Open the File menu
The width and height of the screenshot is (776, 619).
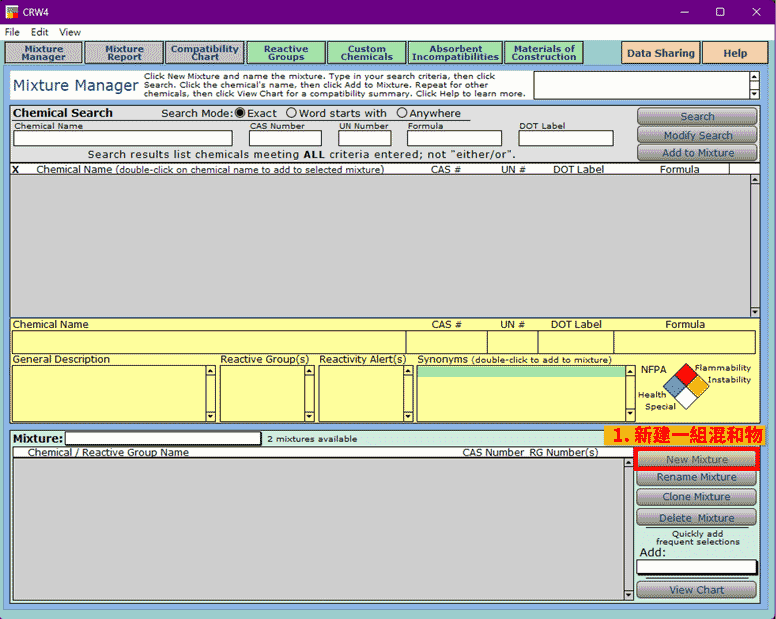tap(12, 32)
